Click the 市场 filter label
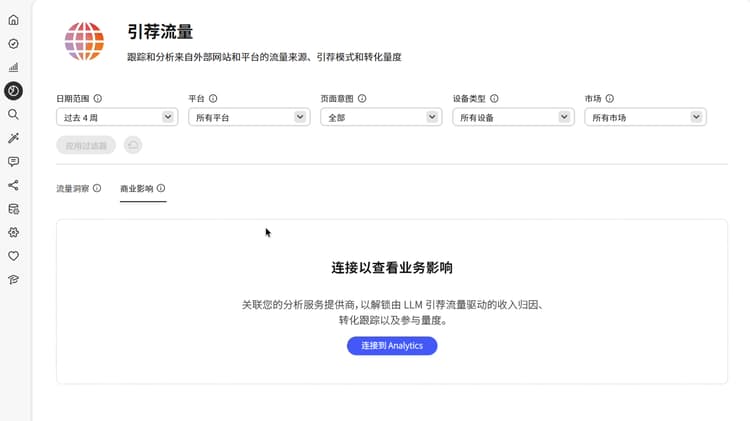750x421 pixels. [593, 99]
